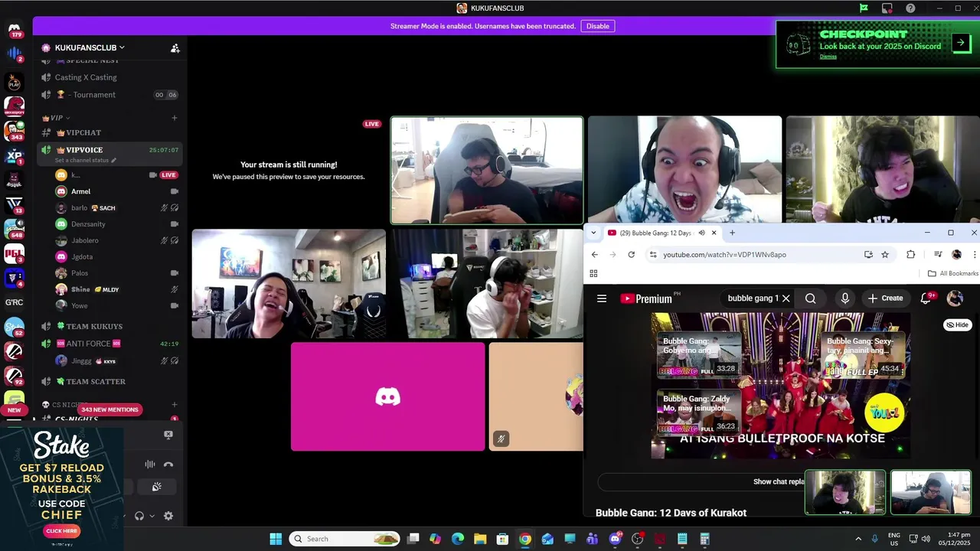Screen dimensions: 980x551
Task: Collapse the VIP channel category
Action: click(56, 118)
